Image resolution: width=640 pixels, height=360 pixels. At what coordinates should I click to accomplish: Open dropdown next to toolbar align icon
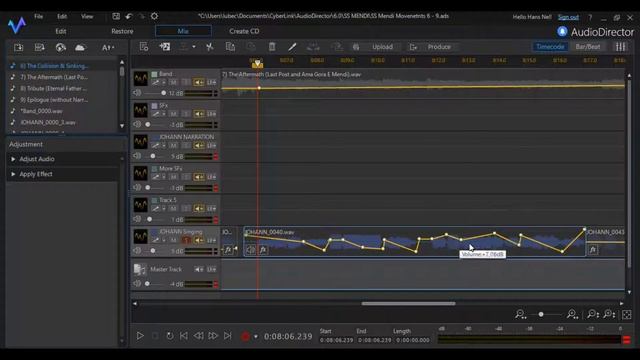point(194,47)
